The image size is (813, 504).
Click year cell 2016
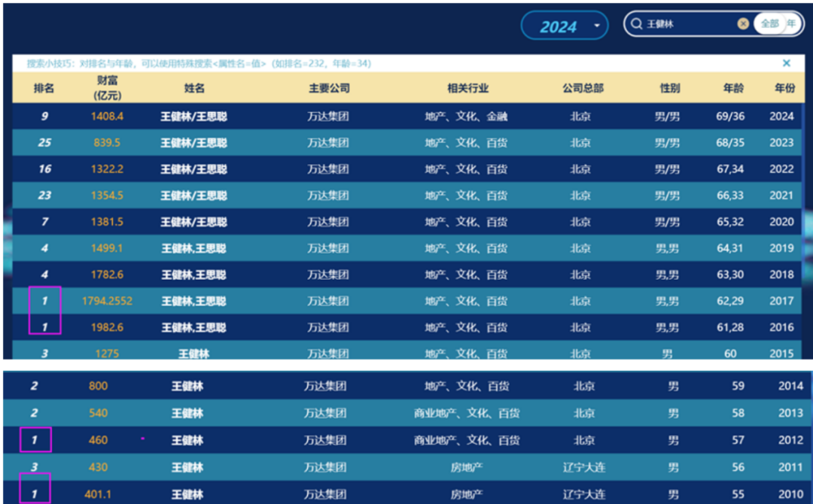pos(781,327)
